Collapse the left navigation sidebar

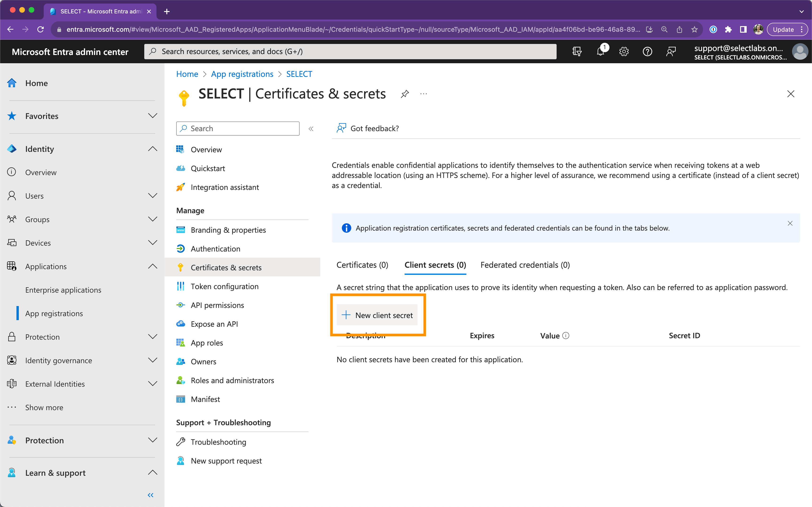point(150,495)
